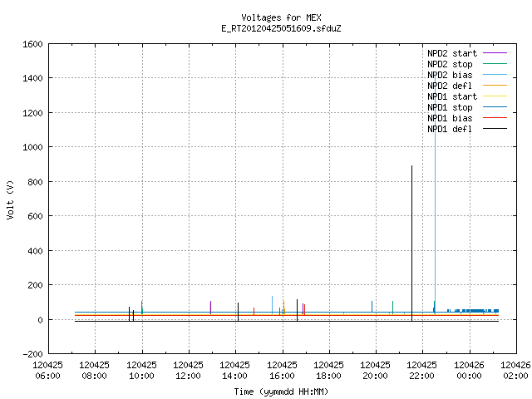Click the "Time (yymmdd HH:MM)" x-axis label
This screenshot has width=532, height=399.
pyautogui.click(x=281, y=392)
